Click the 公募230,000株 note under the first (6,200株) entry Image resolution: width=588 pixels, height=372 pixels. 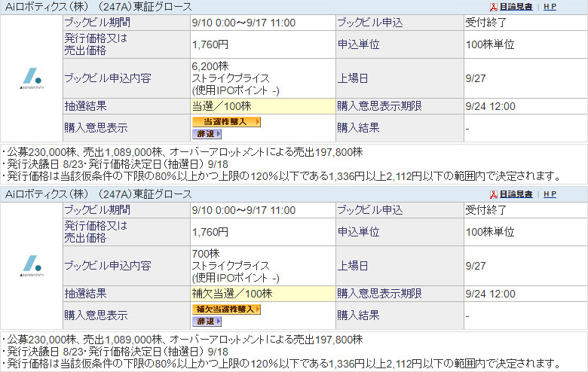[182, 151]
